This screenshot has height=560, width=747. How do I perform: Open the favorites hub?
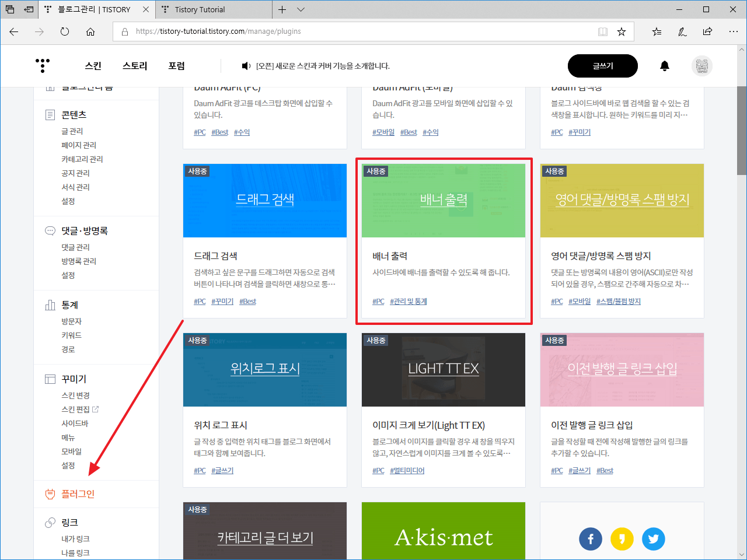tap(657, 32)
